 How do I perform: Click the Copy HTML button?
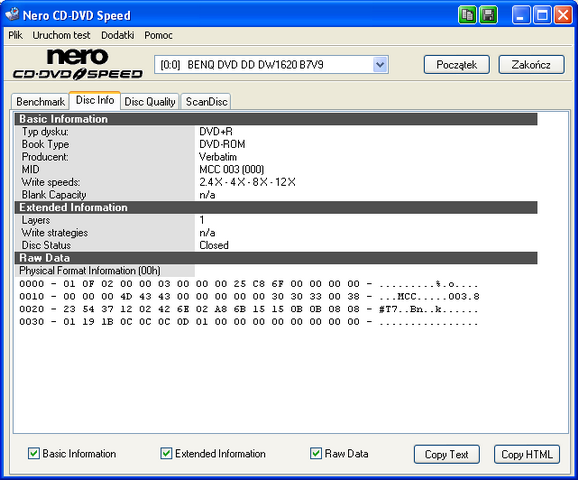pyautogui.click(x=527, y=454)
